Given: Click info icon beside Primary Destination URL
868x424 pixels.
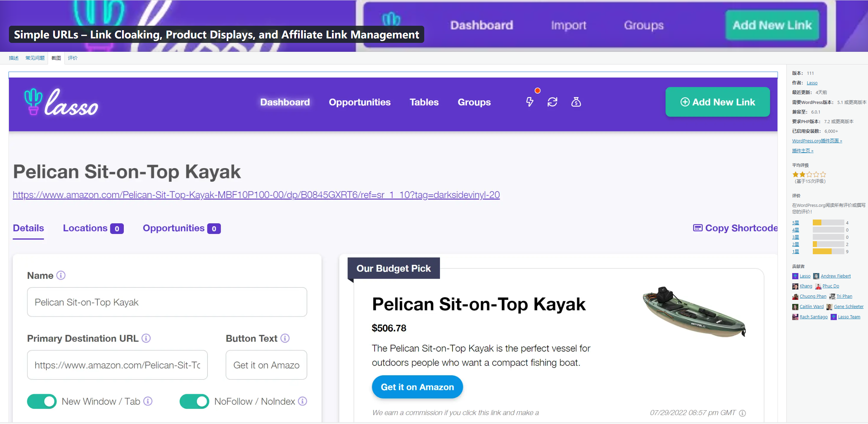Looking at the screenshot, I should 146,338.
